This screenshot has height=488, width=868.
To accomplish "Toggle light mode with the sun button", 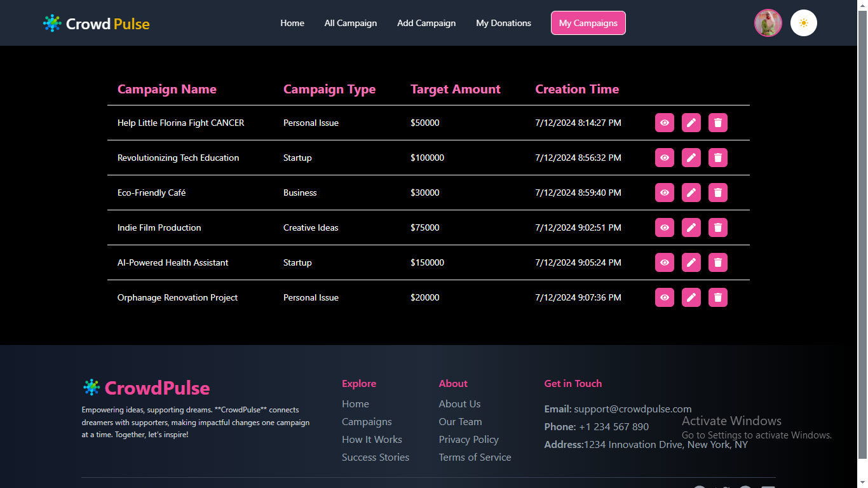I will click(803, 23).
